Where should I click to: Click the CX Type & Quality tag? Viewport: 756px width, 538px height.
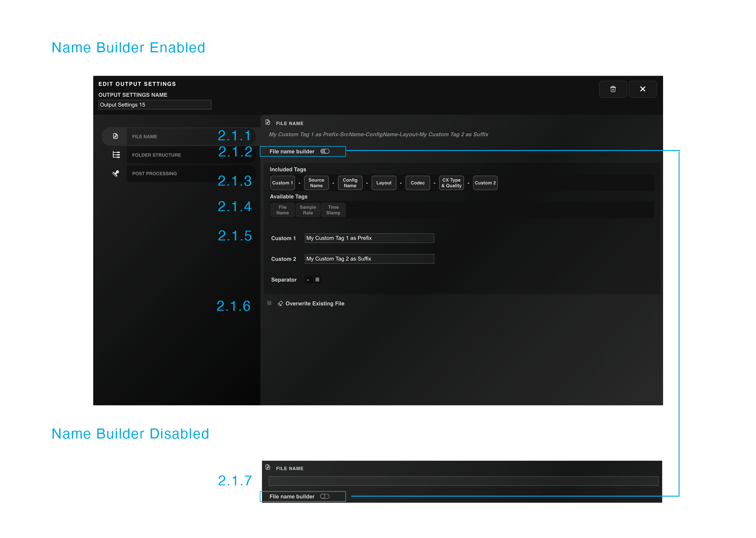point(451,183)
